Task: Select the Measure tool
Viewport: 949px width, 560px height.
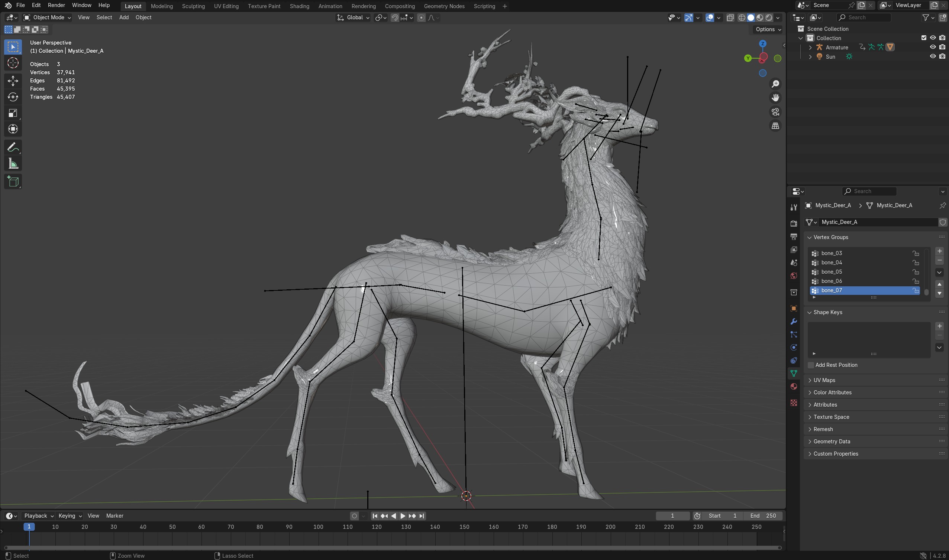Action: pyautogui.click(x=13, y=164)
